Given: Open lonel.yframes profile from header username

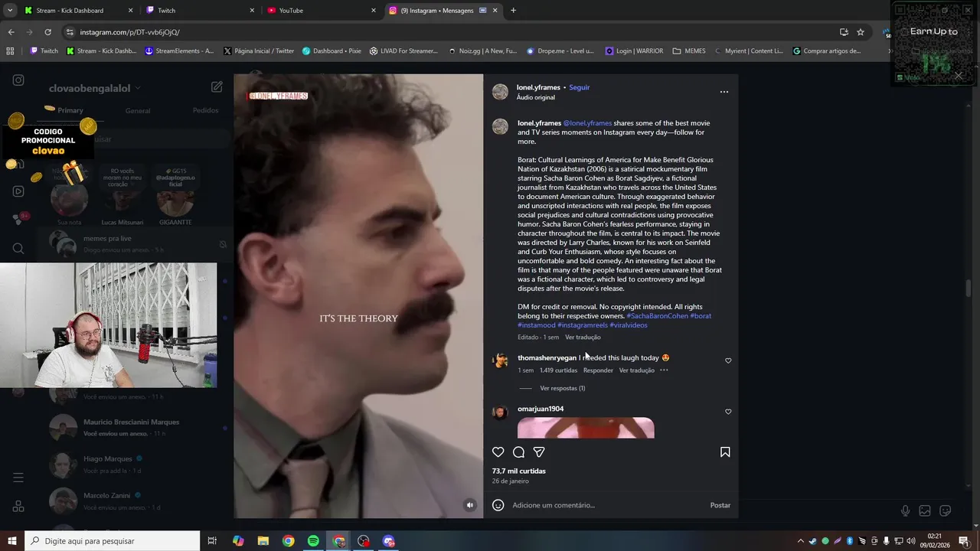Looking at the screenshot, I should [x=538, y=87].
